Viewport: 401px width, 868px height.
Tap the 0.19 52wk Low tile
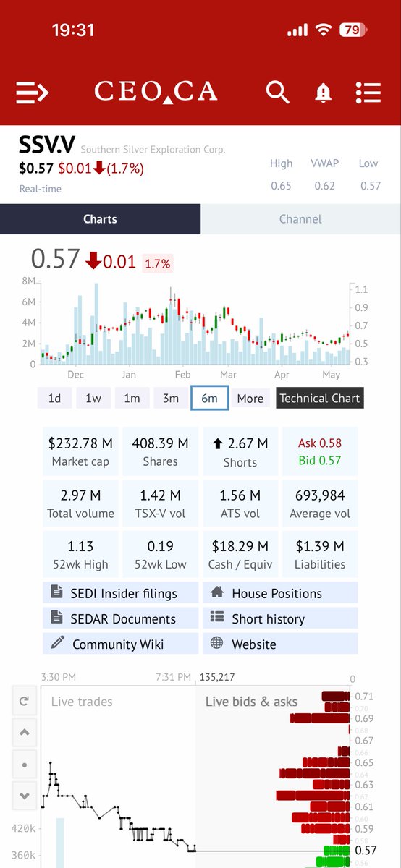pyautogui.click(x=161, y=555)
